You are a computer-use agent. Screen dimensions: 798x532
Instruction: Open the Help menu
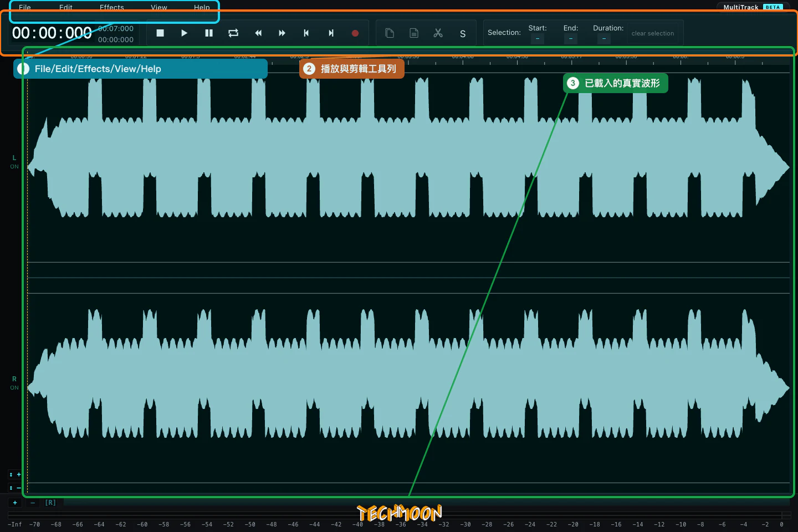pyautogui.click(x=202, y=7)
